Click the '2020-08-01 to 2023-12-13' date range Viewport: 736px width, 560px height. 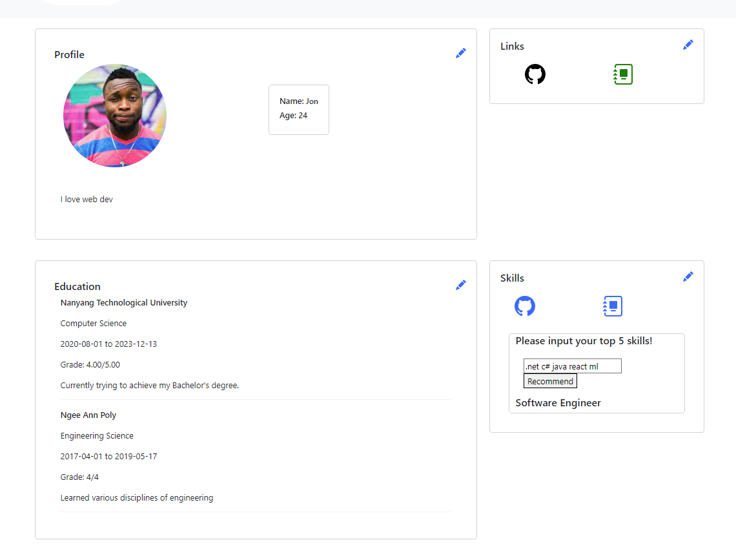(108, 344)
